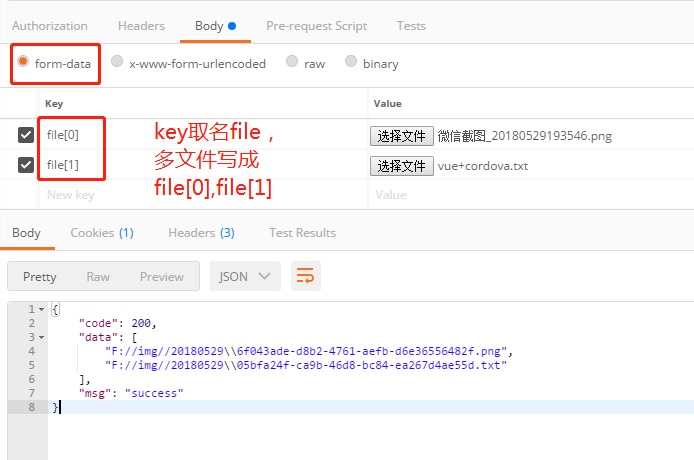Click choose-file button for file[0]
Image resolution: width=694 pixels, height=460 pixels.
tap(402, 136)
